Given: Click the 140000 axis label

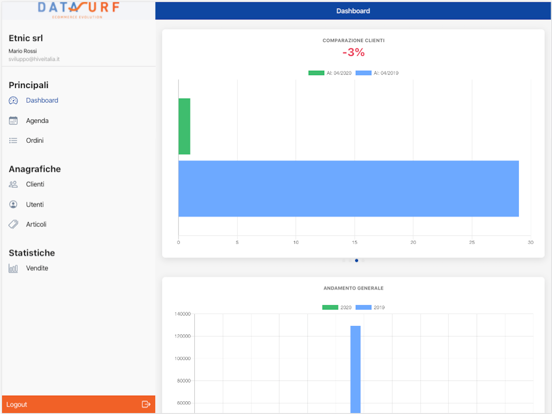Looking at the screenshot, I should coord(183,314).
